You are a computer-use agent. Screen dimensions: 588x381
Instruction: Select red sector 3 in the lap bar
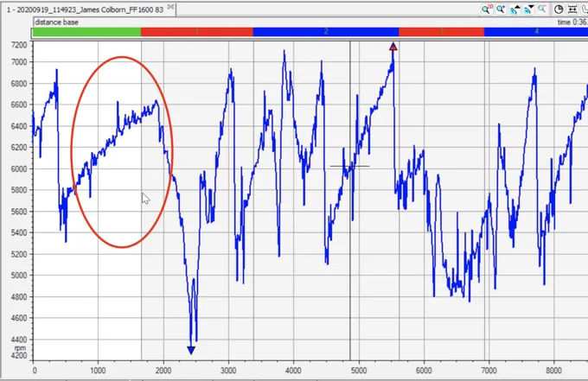pos(441,32)
